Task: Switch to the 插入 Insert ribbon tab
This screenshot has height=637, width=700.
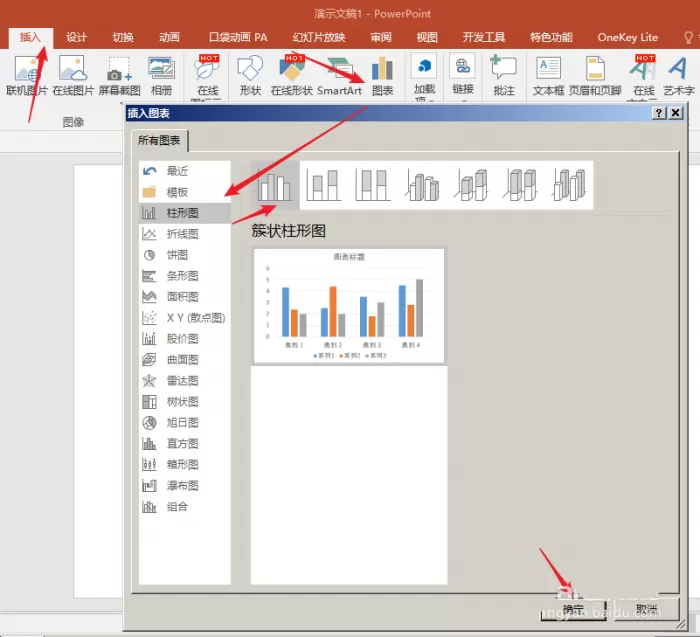Action: pyautogui.click(x=30, y=37)
